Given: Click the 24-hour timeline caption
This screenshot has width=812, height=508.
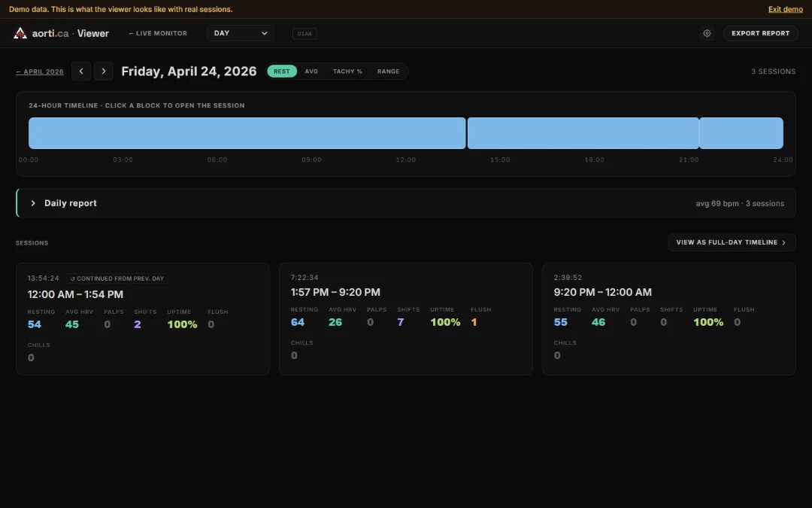Looking at the screenshot, I should tap(137, 105).
